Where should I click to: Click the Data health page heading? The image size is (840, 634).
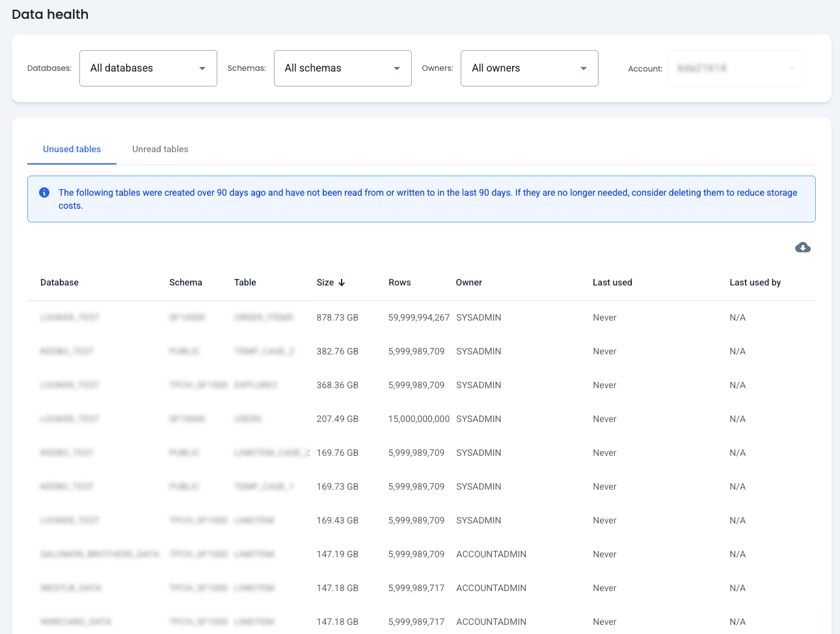[x=50, y=14]
